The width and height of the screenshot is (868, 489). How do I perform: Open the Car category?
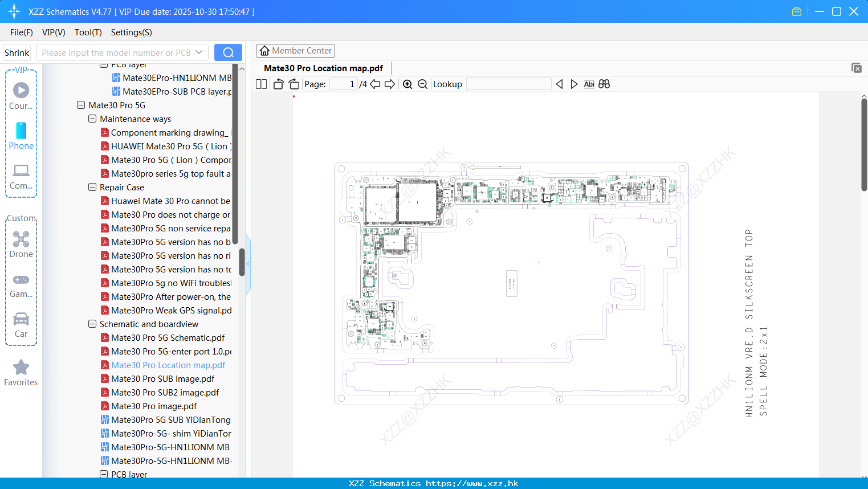coord(21,325)
